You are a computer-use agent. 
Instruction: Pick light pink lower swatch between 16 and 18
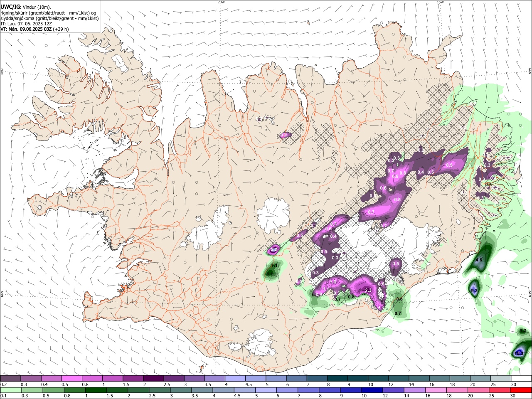tap(436, 390)
